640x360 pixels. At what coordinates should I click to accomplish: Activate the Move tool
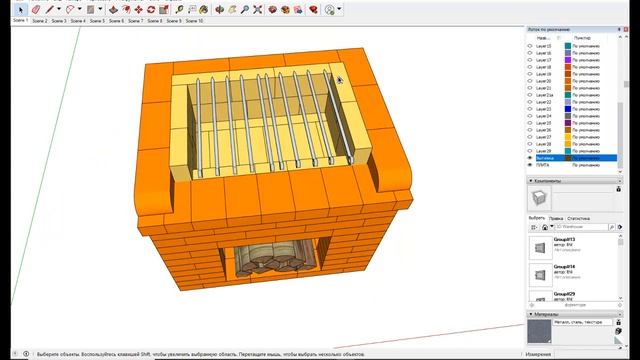139,9
